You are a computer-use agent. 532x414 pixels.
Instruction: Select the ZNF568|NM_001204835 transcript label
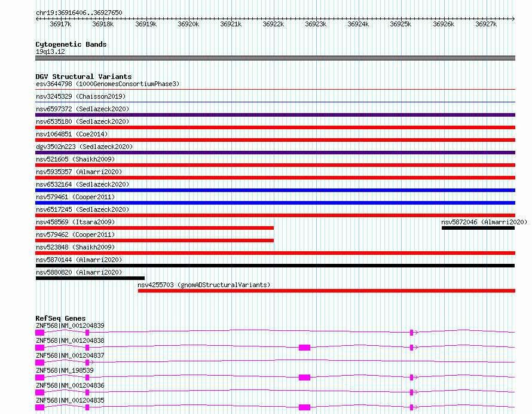pyautogui.click(x=70, y=400)
